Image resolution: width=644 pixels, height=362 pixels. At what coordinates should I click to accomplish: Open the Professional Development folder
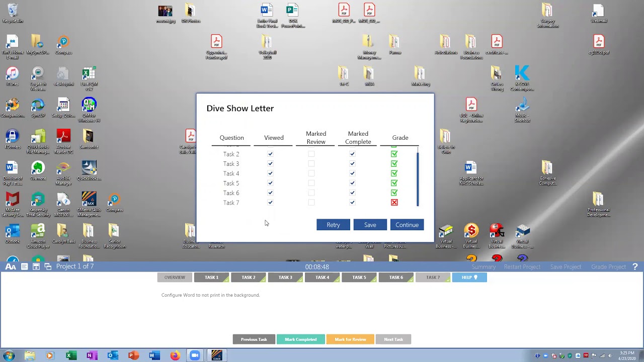point(598,204)
